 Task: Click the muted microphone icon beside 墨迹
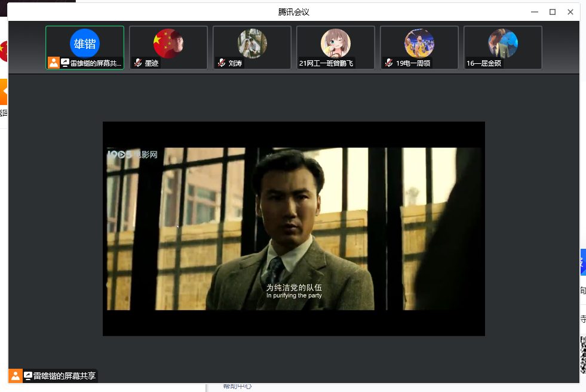[138, 63]
